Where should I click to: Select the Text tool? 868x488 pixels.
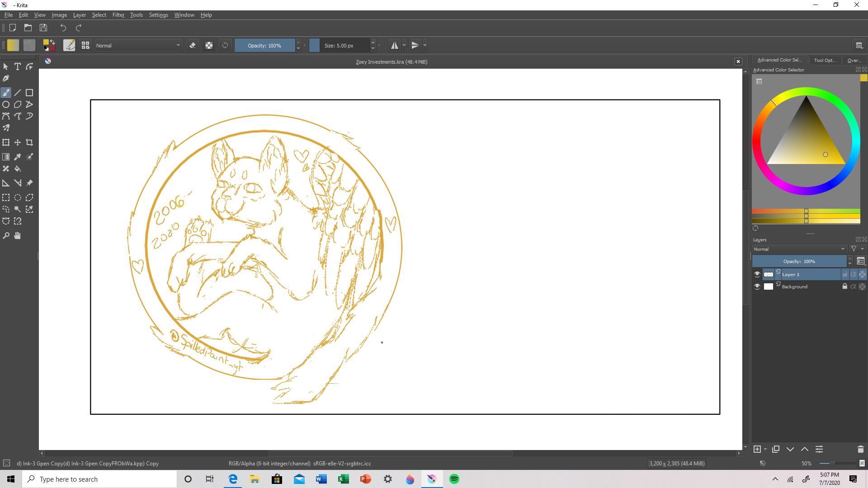(18, 66)
